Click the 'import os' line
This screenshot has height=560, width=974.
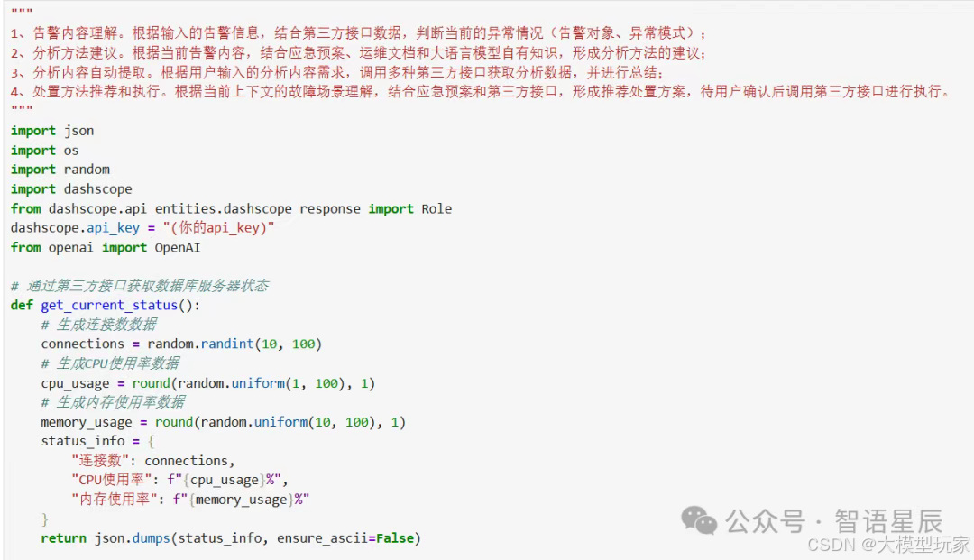pyautogui.click(x=45, y=151)
